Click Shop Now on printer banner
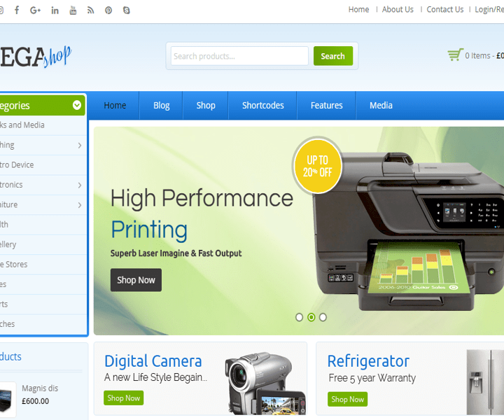 tap(136, 280)
